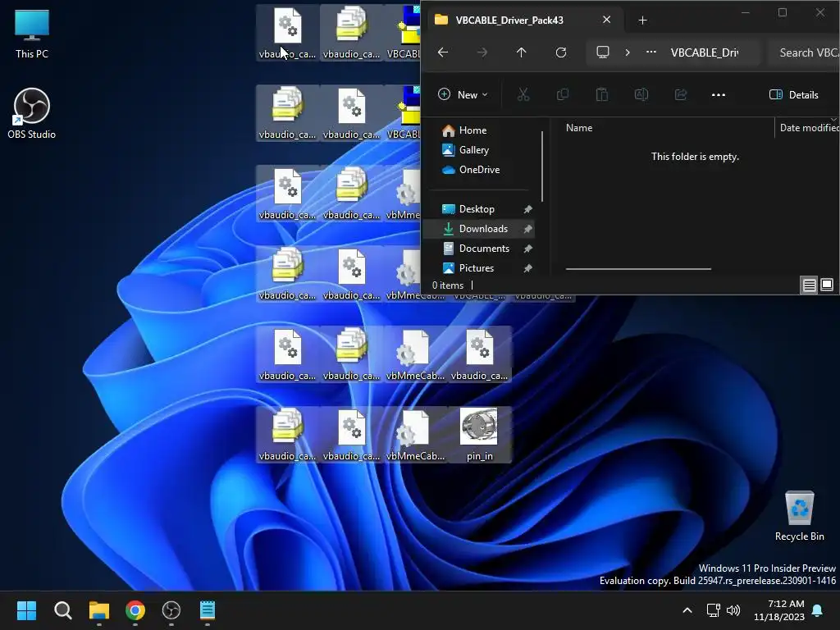Expand address bar path chevron
Image resolution: width=840 pixels, height=630 pixels.
[x=628, y=52]
